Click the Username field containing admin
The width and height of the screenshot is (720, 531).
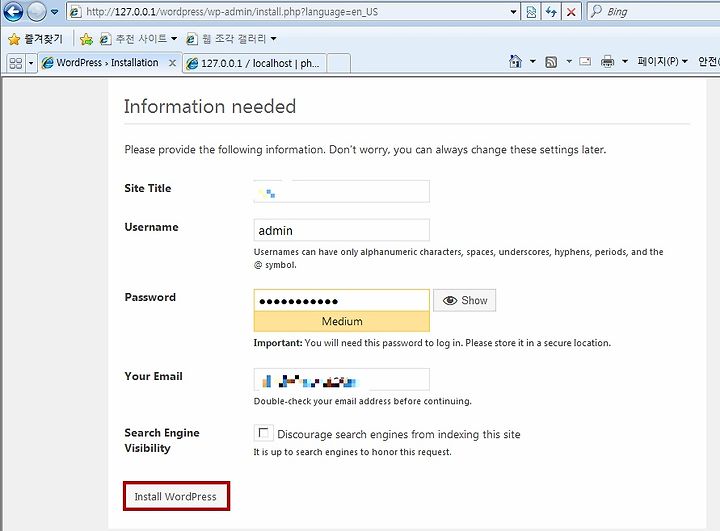coord(342,230)
